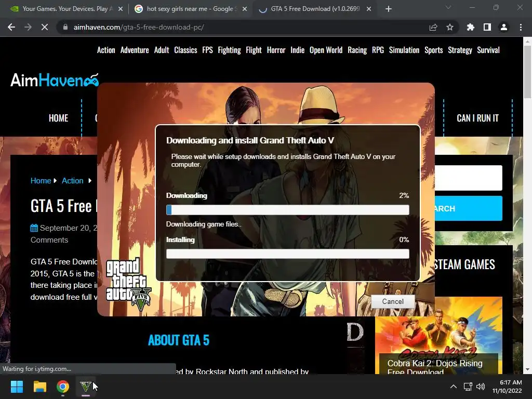Close the 'Your Games. Your Devices' tab
Screen dimensions: 532x399
click(121, 9)
